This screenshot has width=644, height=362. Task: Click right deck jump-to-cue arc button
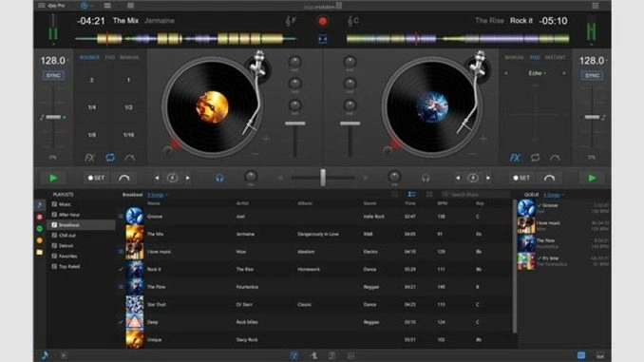point(549,178)
